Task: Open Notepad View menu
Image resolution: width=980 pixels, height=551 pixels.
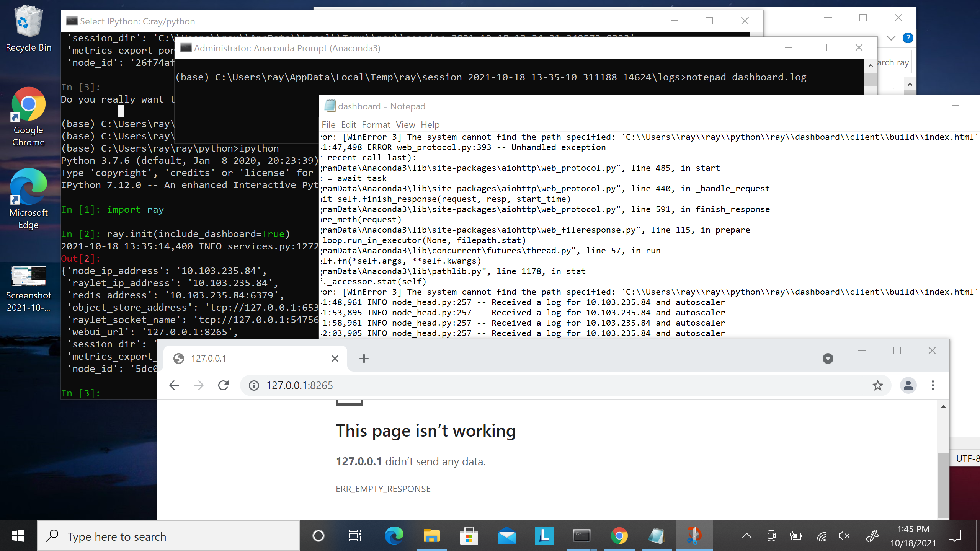Action: click(x=405, y=125)
